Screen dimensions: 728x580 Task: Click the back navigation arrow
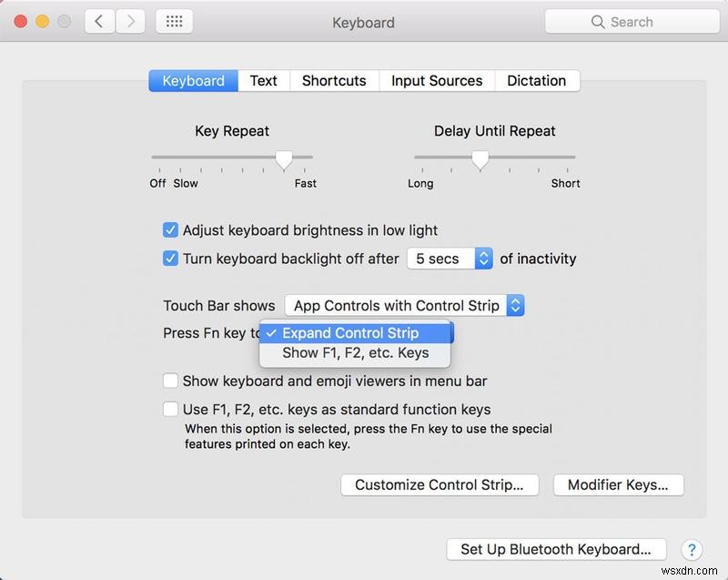pos(100,21)
